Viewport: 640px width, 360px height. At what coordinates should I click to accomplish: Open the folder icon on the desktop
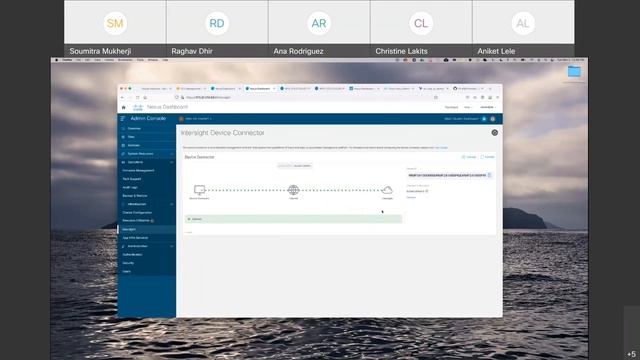[x=574, y=71]
